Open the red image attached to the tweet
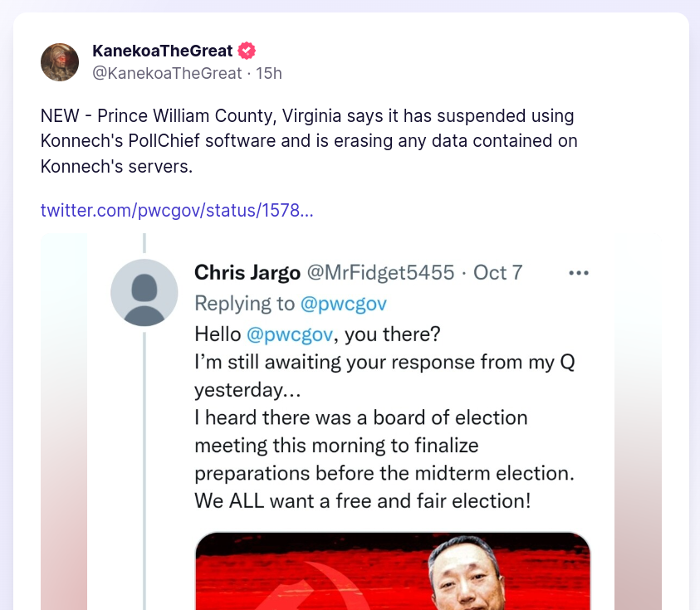 click(393, 571)
